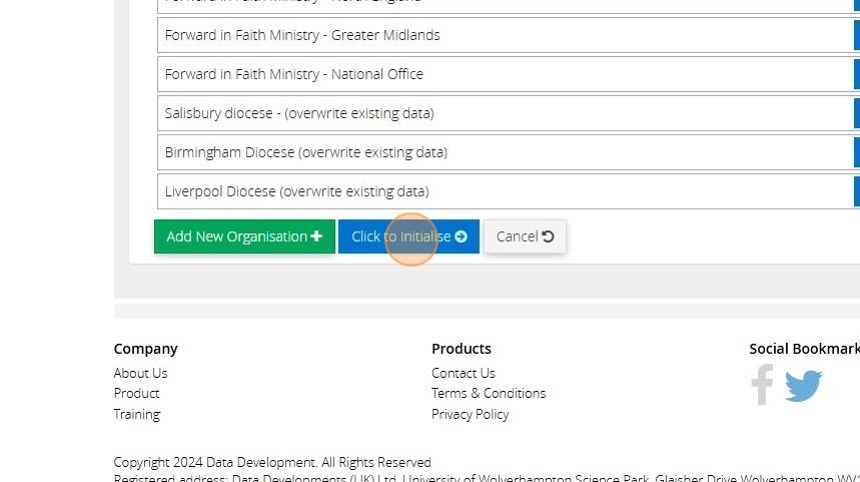Open Terms & Conditions link
Screen dimensions: 860x482
tap(489, 393)
